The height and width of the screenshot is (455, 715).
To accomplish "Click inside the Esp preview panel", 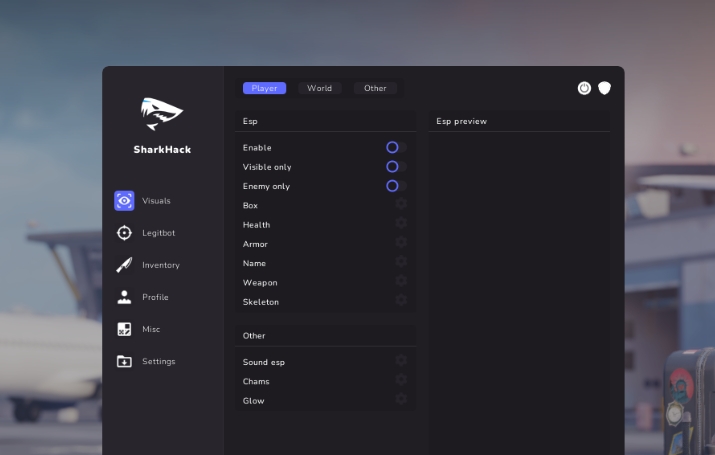I will [522, 280].
